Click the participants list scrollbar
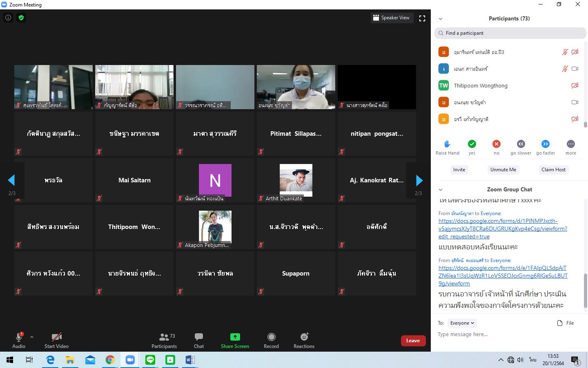 point(585,125)
